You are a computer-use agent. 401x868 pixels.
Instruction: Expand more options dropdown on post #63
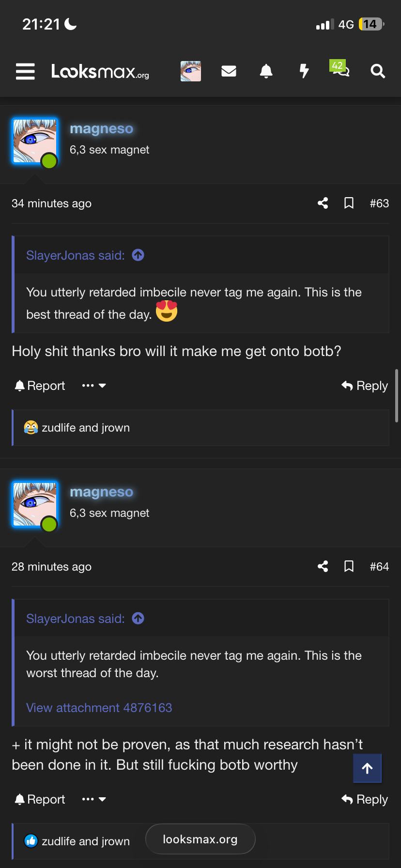94,386
